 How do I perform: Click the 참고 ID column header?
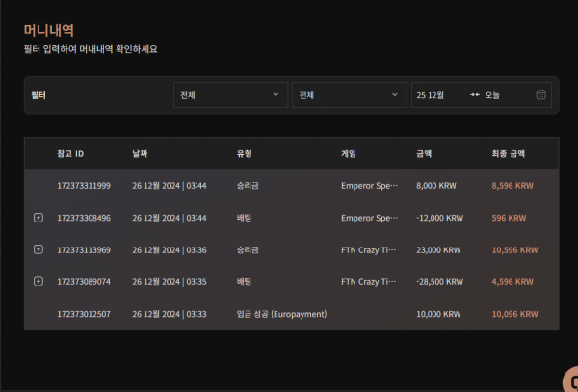click(70, 153)
